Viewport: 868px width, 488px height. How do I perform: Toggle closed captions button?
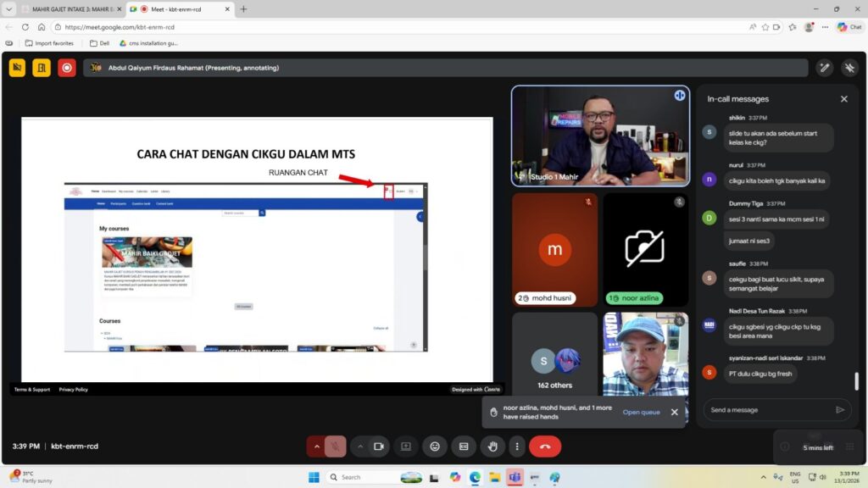point(464,446)
